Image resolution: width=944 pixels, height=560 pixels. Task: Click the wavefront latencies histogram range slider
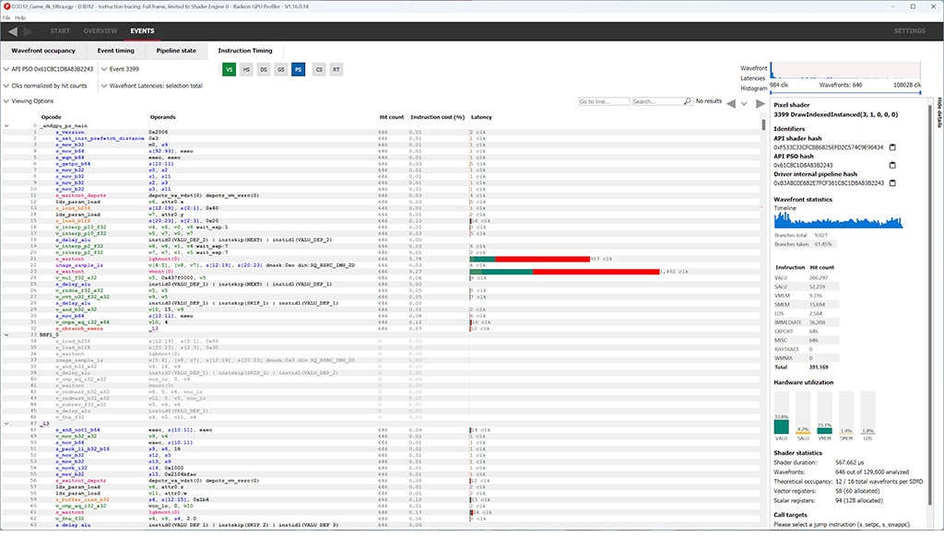[844, 91]
